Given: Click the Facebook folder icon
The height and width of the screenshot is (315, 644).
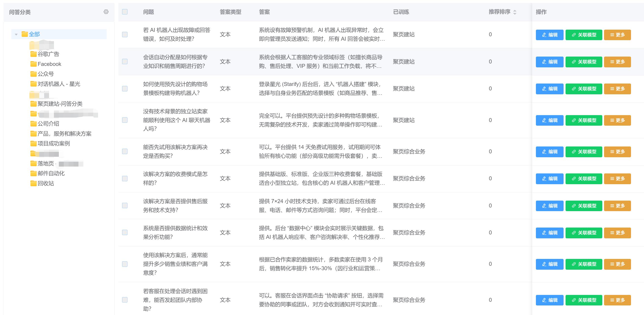Looking at the screenshot, I should pyautogui.click(x=33, y=64).
